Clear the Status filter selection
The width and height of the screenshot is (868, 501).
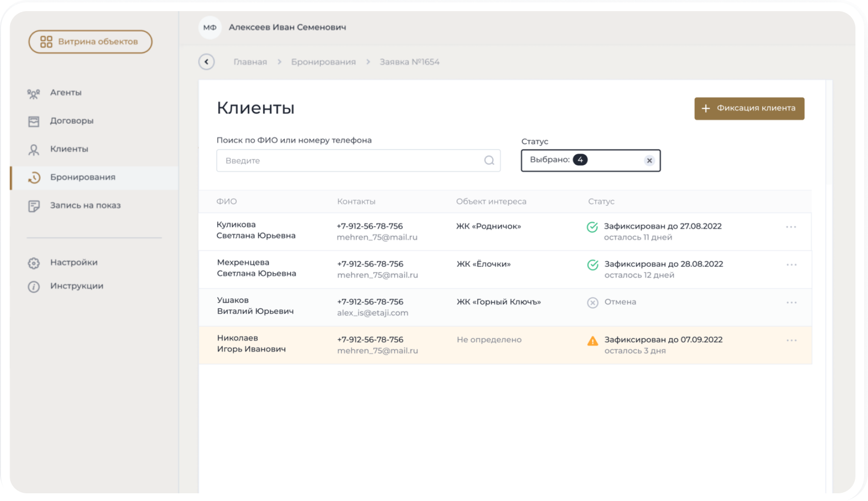point(649,161)
